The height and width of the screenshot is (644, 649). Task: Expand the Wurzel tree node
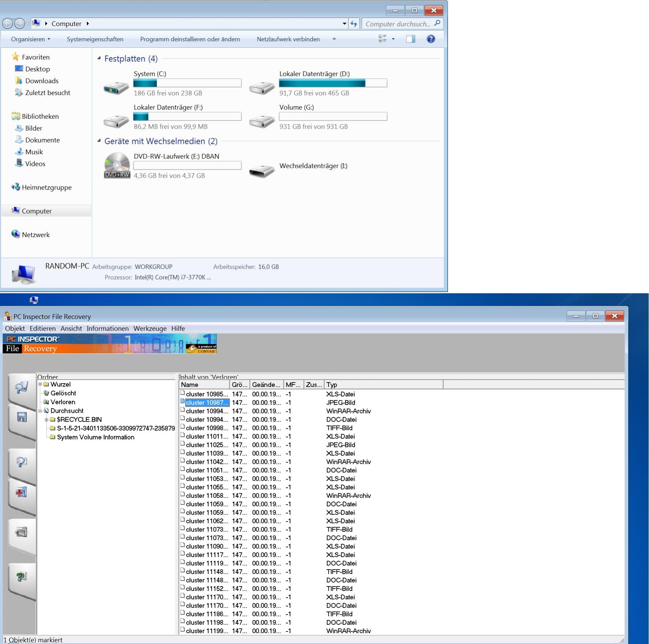(40, 384)
